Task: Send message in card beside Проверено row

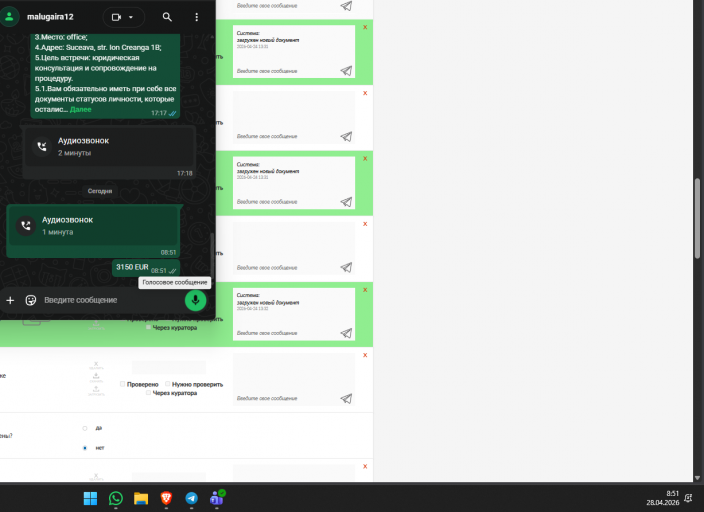Action: [346, 398]
